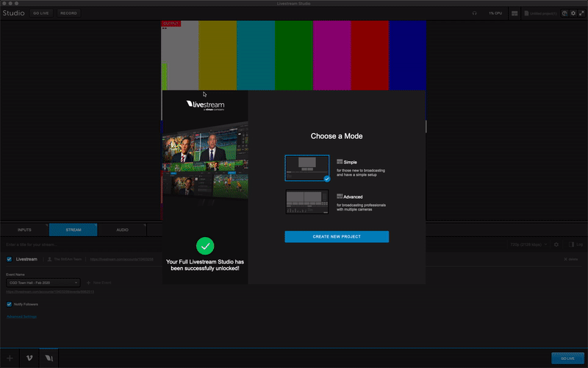Click the CREATE NEW PROJECT button
This screenshot has height=368, width=588.
coord(337,236)
